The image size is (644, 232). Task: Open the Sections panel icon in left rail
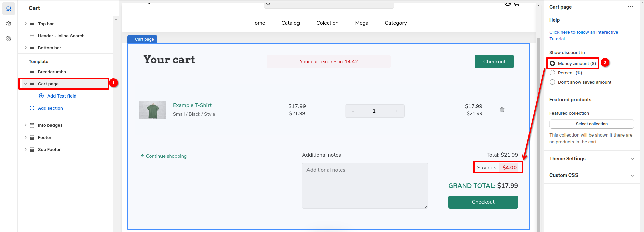[x=9, y=9]
